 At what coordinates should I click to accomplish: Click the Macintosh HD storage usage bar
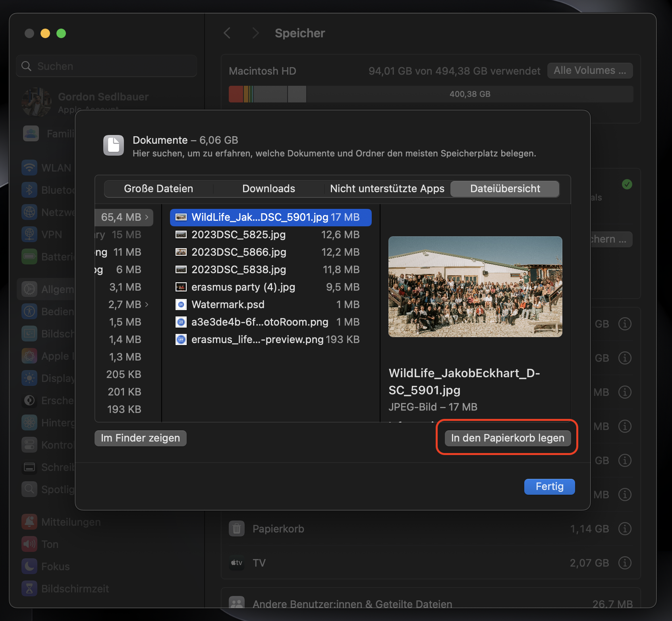point(431,94)
